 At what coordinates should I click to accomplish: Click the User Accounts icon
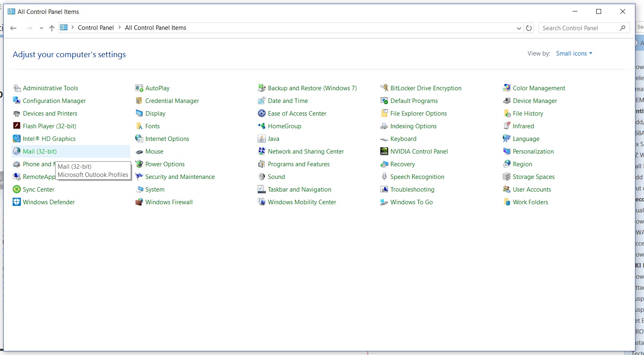[507, 190]
